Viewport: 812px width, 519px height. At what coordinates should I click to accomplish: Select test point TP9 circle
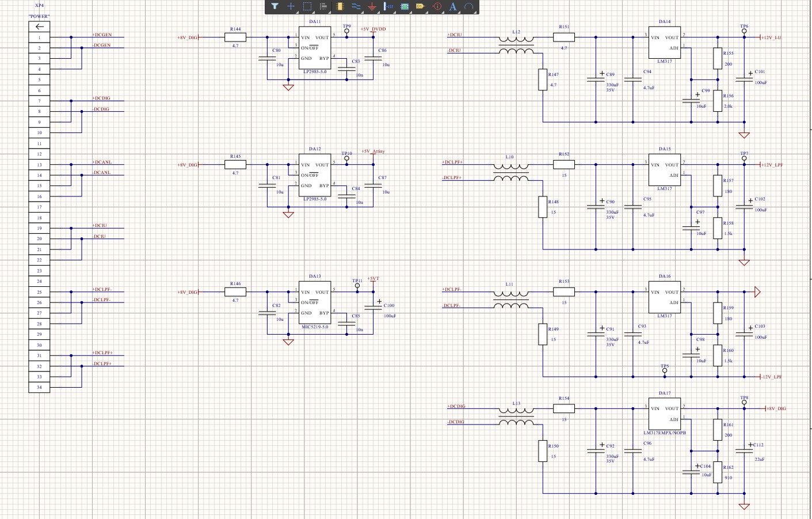pyautogui.click(x=346, y=31)
